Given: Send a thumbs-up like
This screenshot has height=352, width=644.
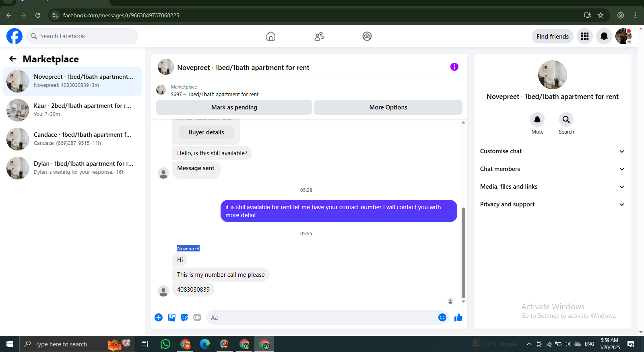Looking at the screenshot, I should coord(458,317).
